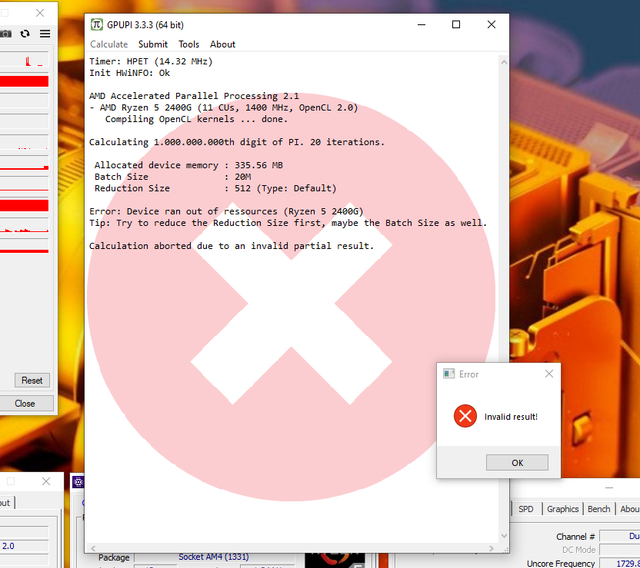The width and height of the screenshot is (640, 568).
Task: Click the GPUPI pi logo icon
Action: coord(96,24)
